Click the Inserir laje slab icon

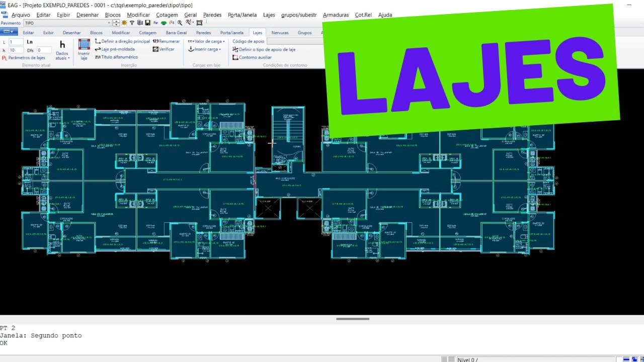point(84,44)
